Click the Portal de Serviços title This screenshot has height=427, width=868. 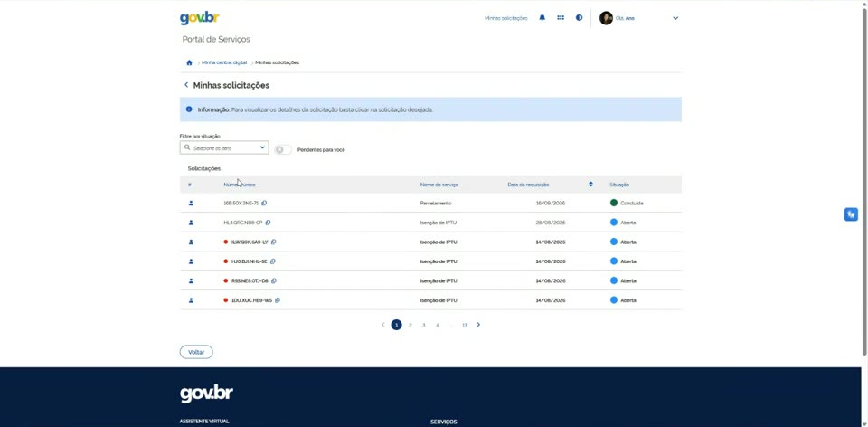point(216,39)
